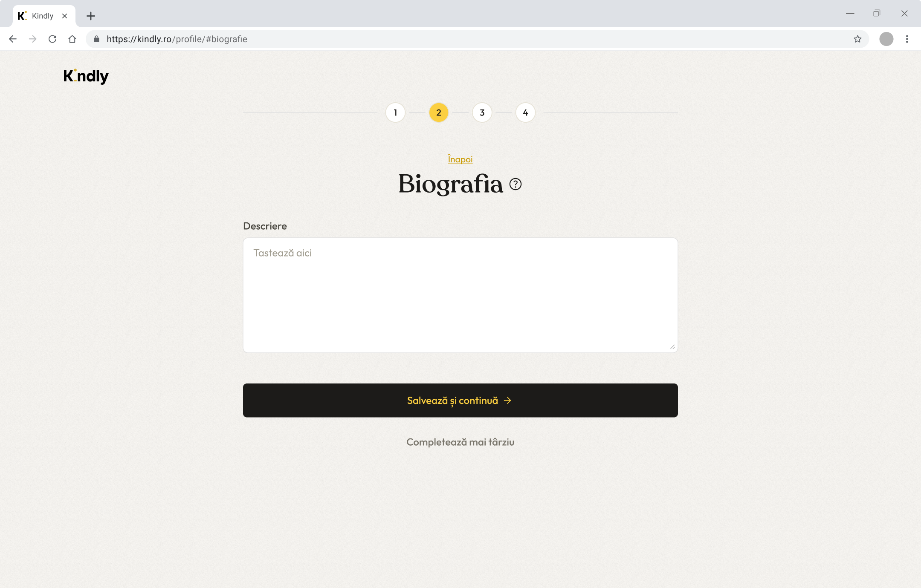Click the Înapoi link
921x588 pixels.
pos(460,159)
